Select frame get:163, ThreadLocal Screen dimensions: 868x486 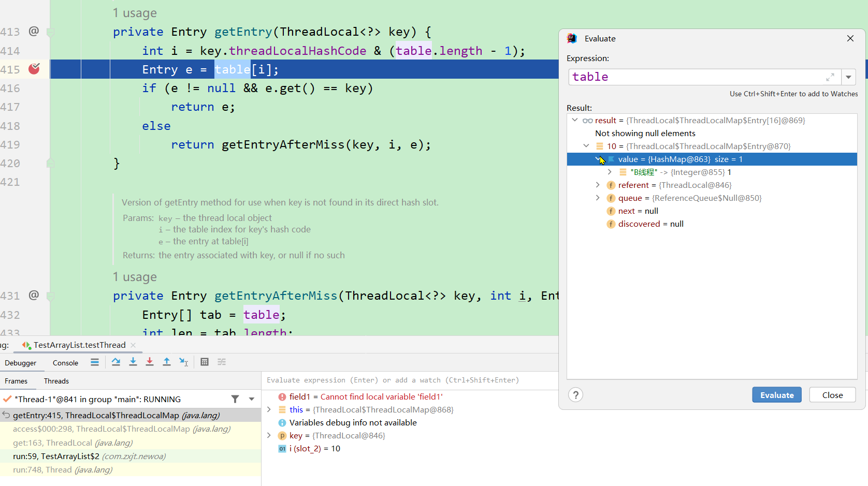[131, 443]
